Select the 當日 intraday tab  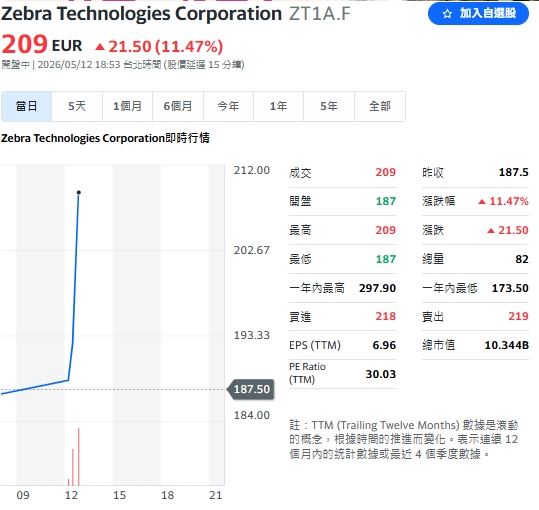tap(26, 106)
